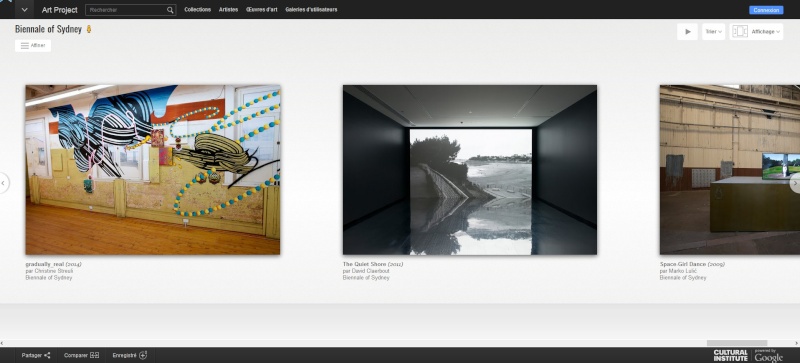Click the Biennale of Sydney page title
This screenshot has width=800, height=363.
(x=48, y=29)
